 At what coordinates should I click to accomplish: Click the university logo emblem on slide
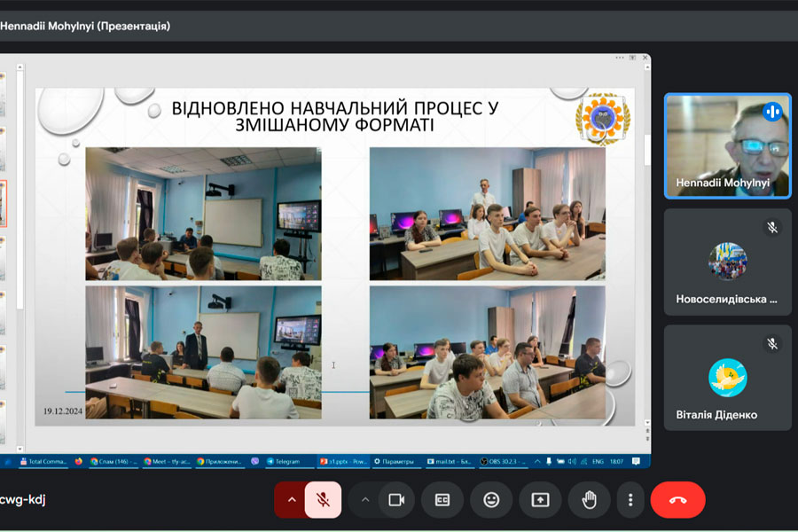pos(603,119)
